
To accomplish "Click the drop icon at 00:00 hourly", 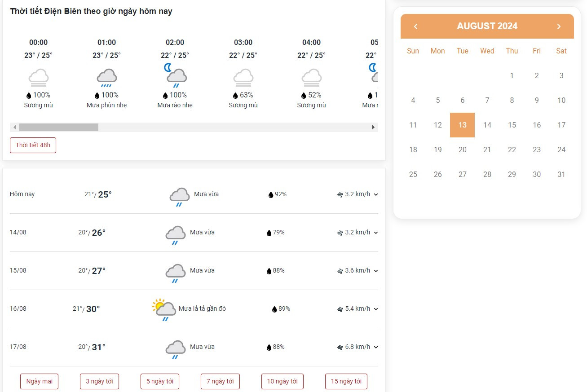I will 29,96.
